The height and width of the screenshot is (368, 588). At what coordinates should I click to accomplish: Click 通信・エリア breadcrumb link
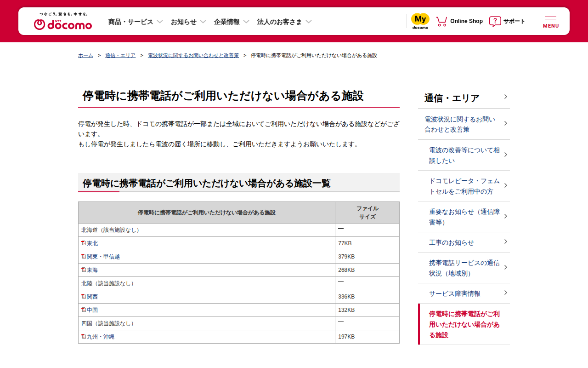pos(120,55)
